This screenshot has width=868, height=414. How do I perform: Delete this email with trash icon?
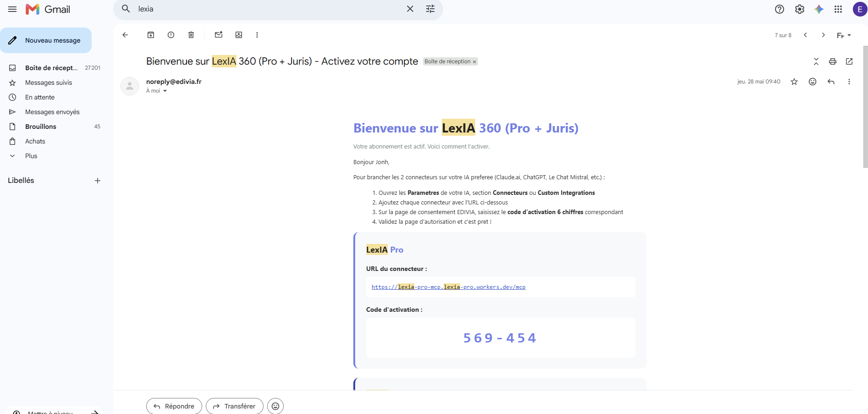(191, 35)
